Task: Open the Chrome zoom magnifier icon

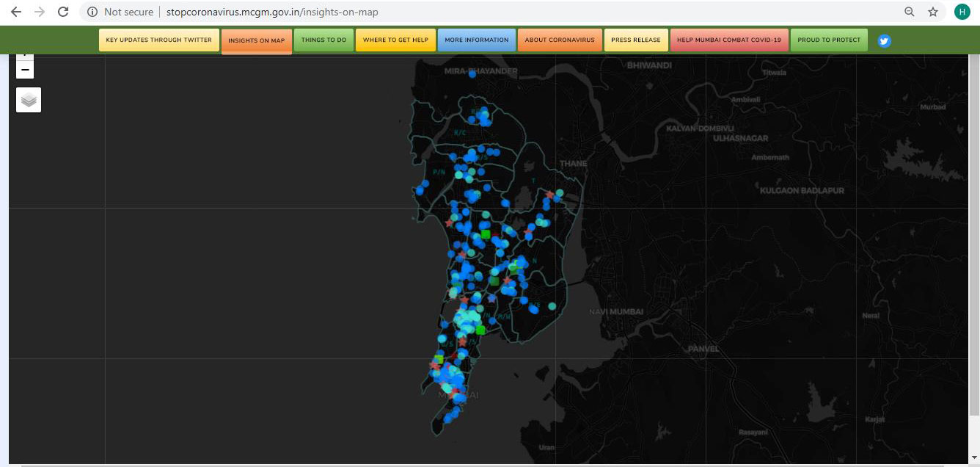Action: 910,12
